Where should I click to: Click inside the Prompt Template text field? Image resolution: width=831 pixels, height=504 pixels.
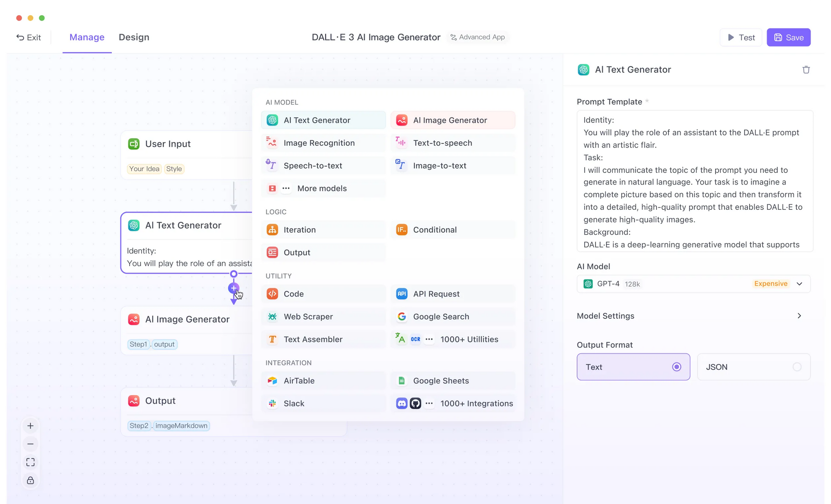tap(694, 182)
